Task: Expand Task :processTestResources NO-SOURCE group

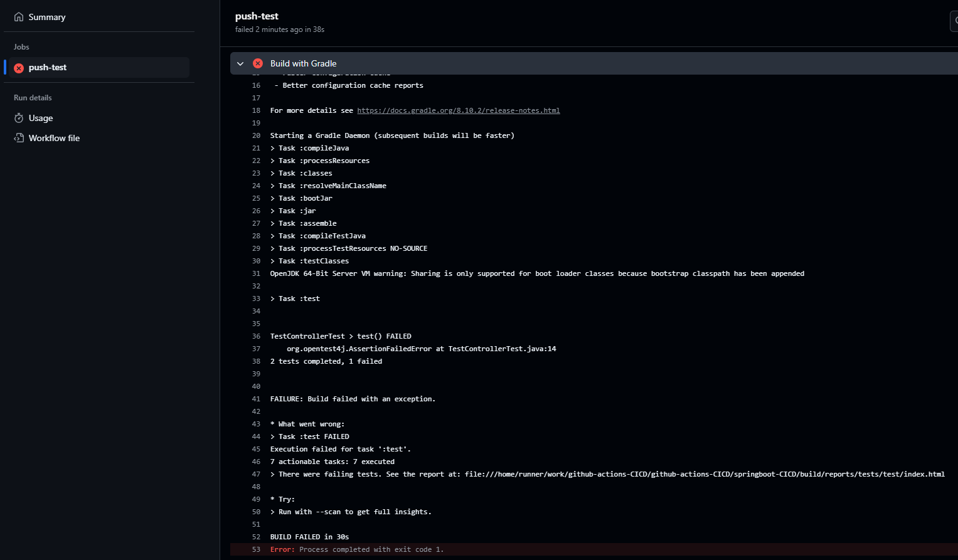Action: [272, 248]
